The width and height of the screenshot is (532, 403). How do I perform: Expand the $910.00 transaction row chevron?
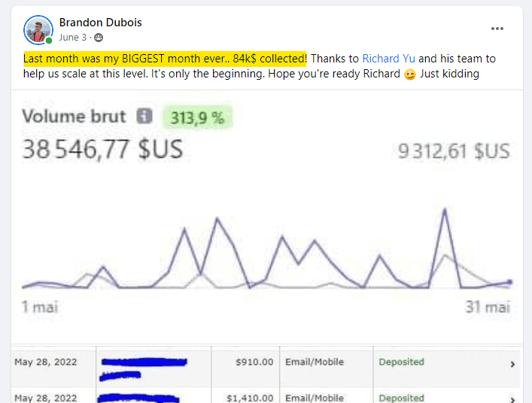512,364
